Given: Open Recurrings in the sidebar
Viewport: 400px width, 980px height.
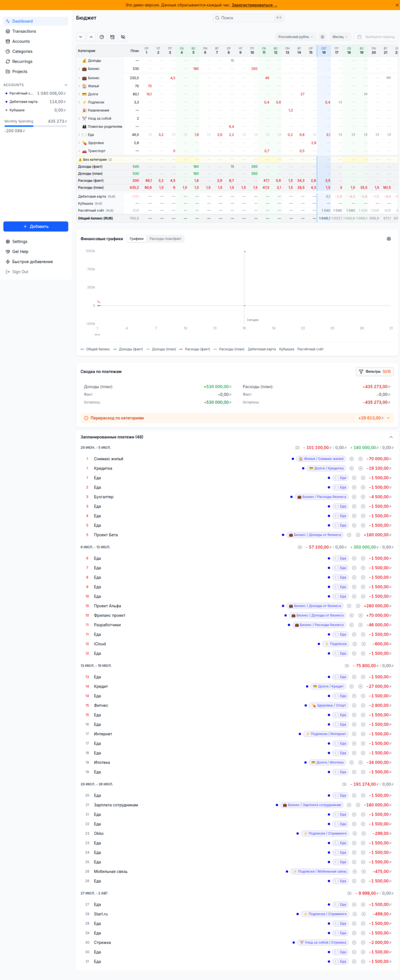Looking at the screenshot, I should (35, 61).
